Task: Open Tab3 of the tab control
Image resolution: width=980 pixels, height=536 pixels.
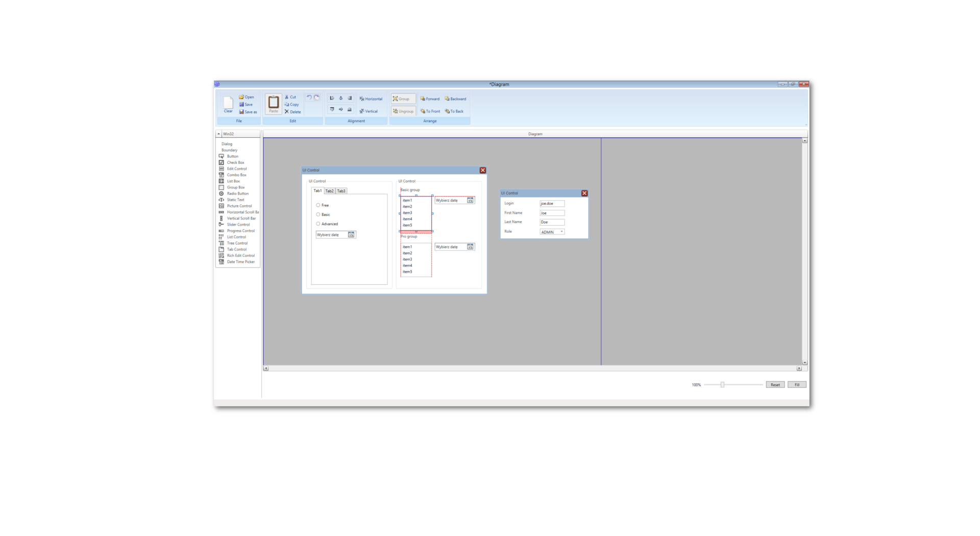Action: click(340, 190)
